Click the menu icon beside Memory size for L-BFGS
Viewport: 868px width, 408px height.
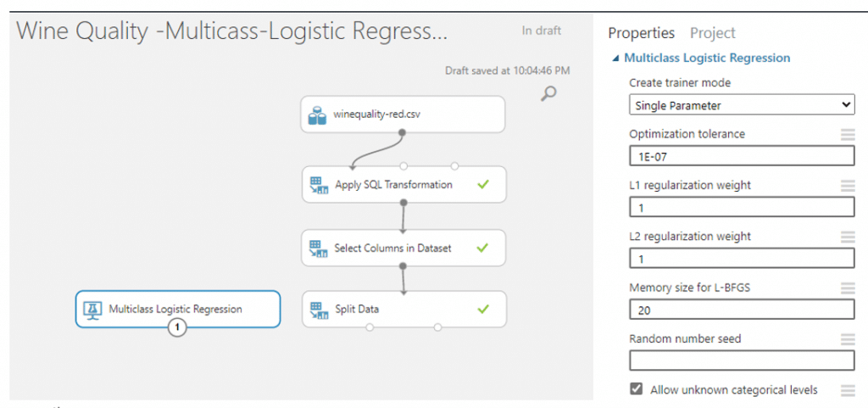click(x=848, y=288)
